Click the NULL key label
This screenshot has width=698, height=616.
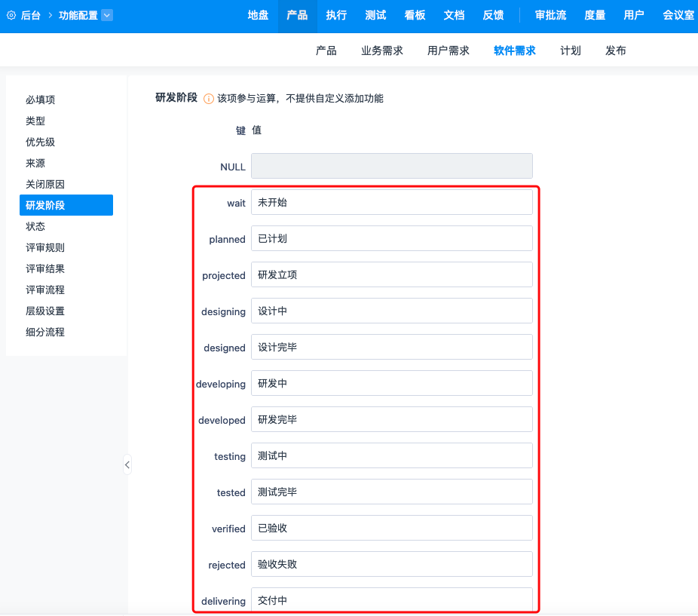[x=233, y=167]
